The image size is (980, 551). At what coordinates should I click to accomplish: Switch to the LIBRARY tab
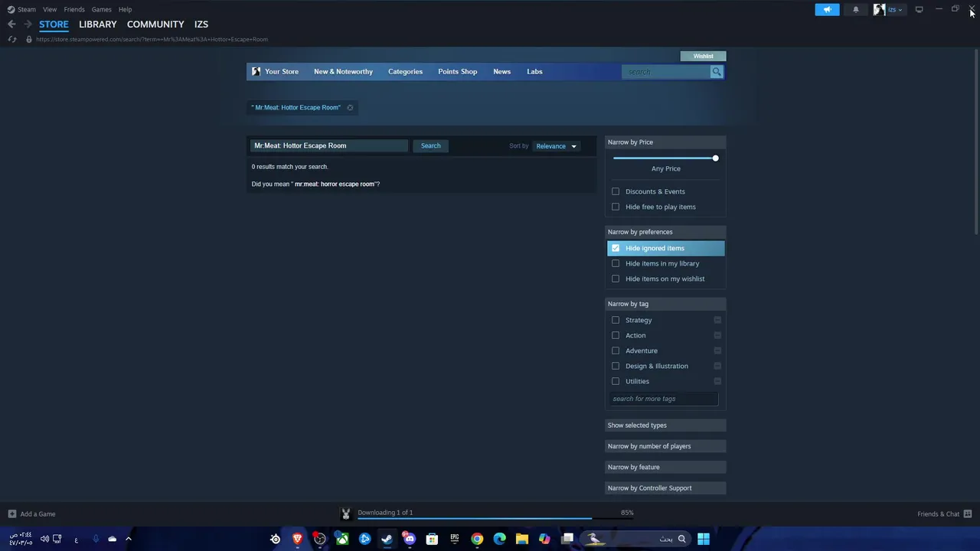click(x=98, y=24)
